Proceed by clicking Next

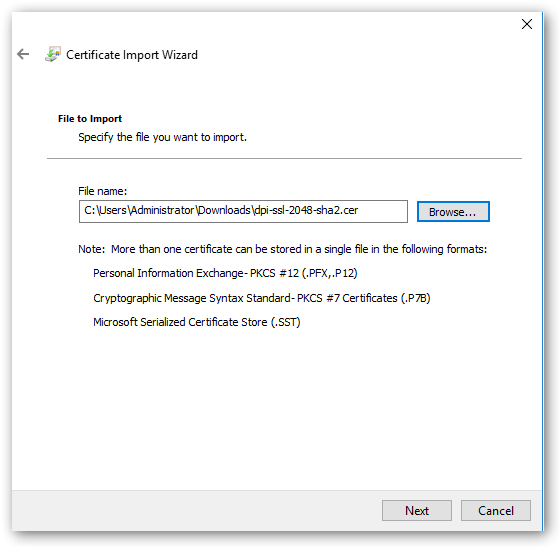[x=417, y=511]
